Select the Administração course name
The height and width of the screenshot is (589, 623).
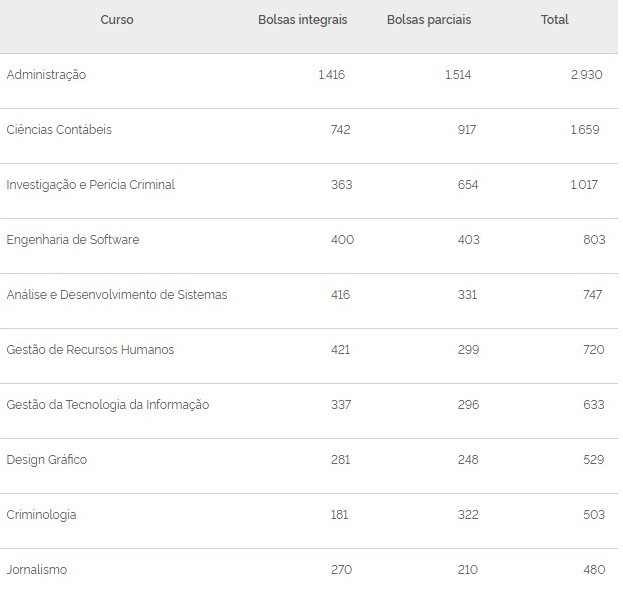(x=46, y=75)
